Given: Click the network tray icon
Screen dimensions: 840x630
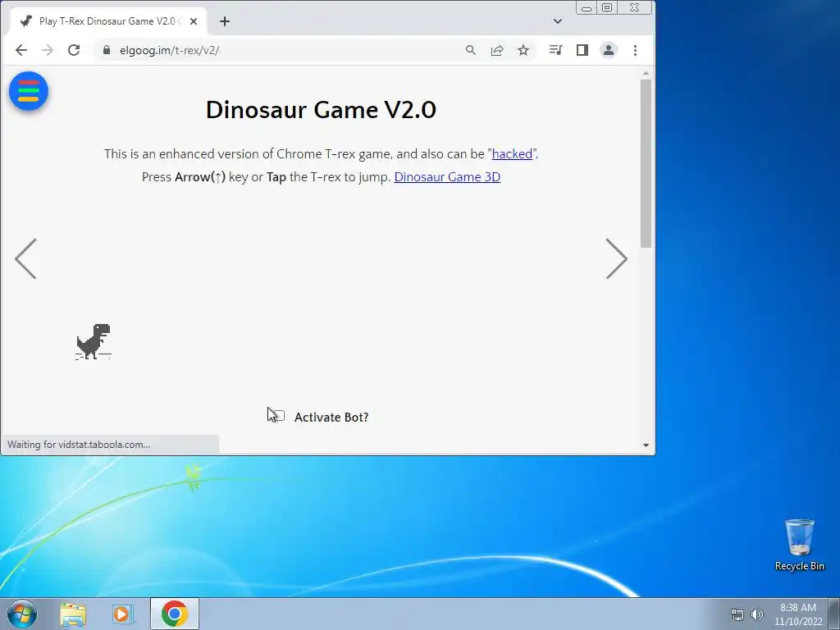Looking at the screenshot, I should point(737,614).
